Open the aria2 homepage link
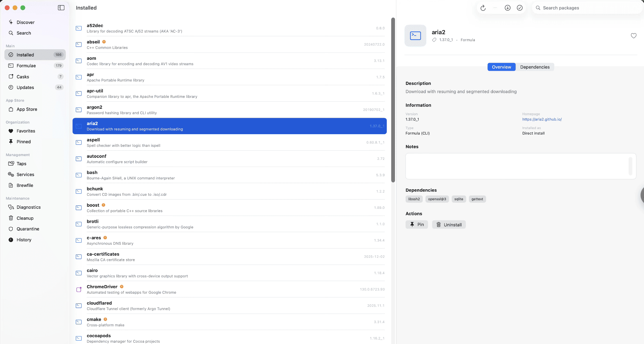Viewport: 644px width, 344px height. [542, 119]
